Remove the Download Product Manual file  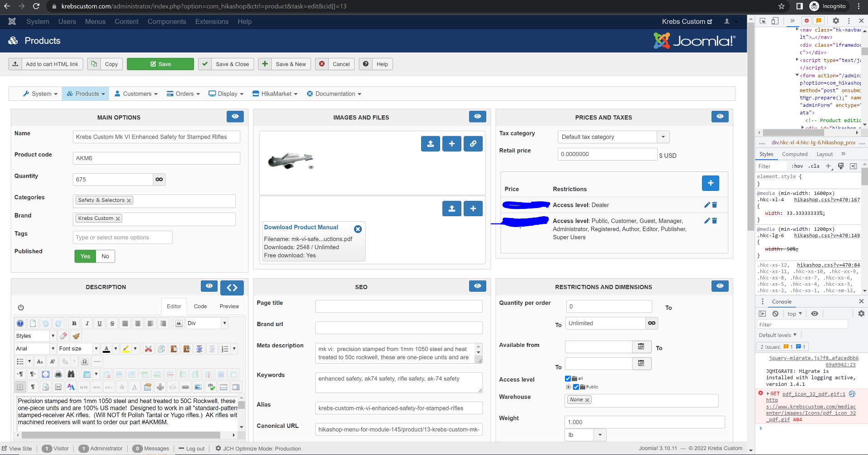tap(358, 229)
